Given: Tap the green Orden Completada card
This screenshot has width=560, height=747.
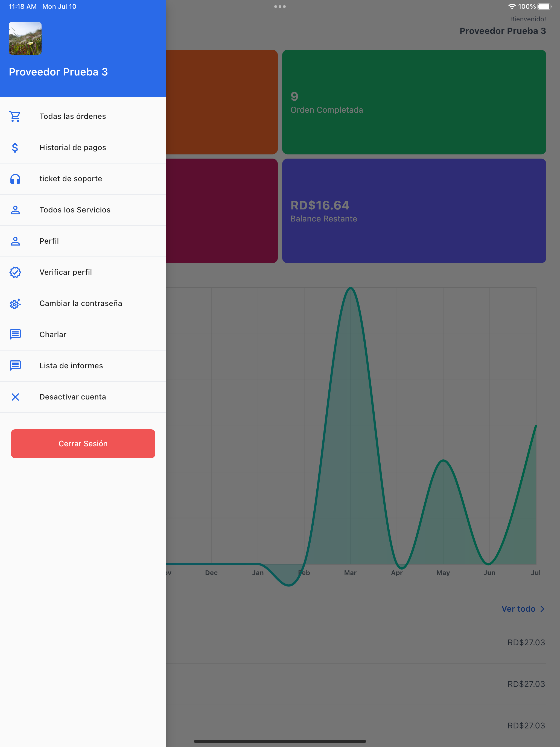Looking at the screenshot, I should 414,102.
